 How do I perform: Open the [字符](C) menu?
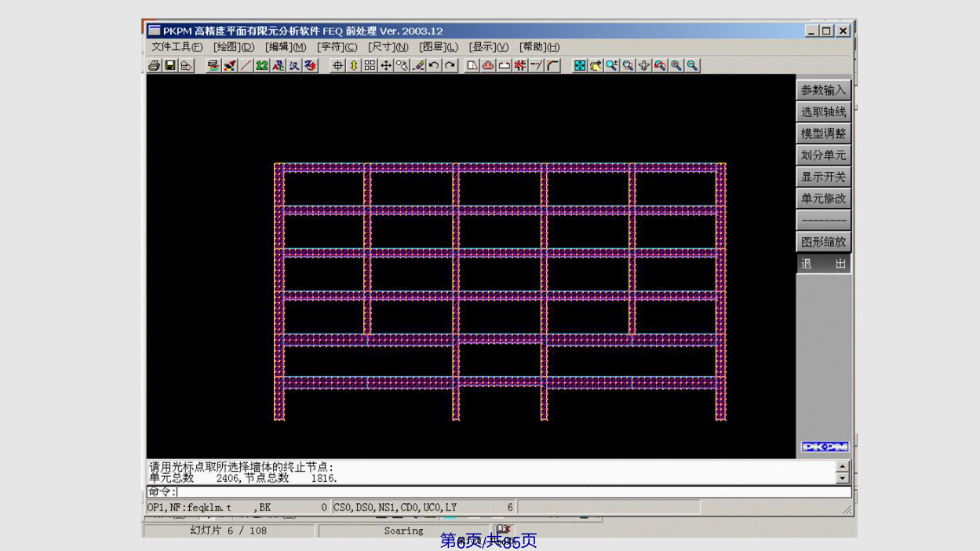click(x=337, y=47)
